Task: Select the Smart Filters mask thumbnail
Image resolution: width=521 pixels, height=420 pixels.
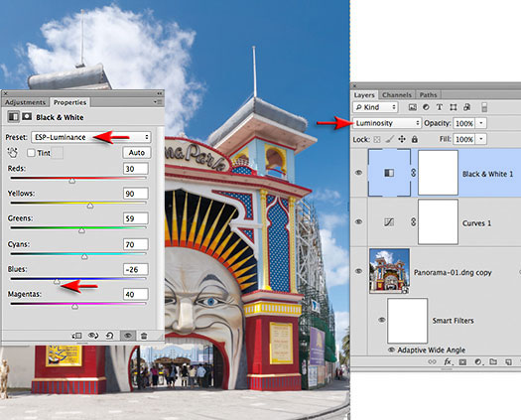Action: 407,321
